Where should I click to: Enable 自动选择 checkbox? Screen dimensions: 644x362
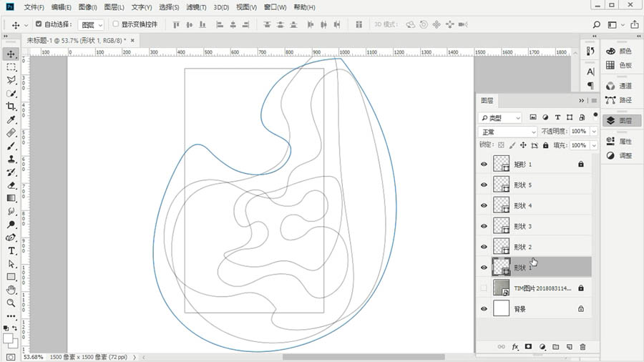pos(39,24)
